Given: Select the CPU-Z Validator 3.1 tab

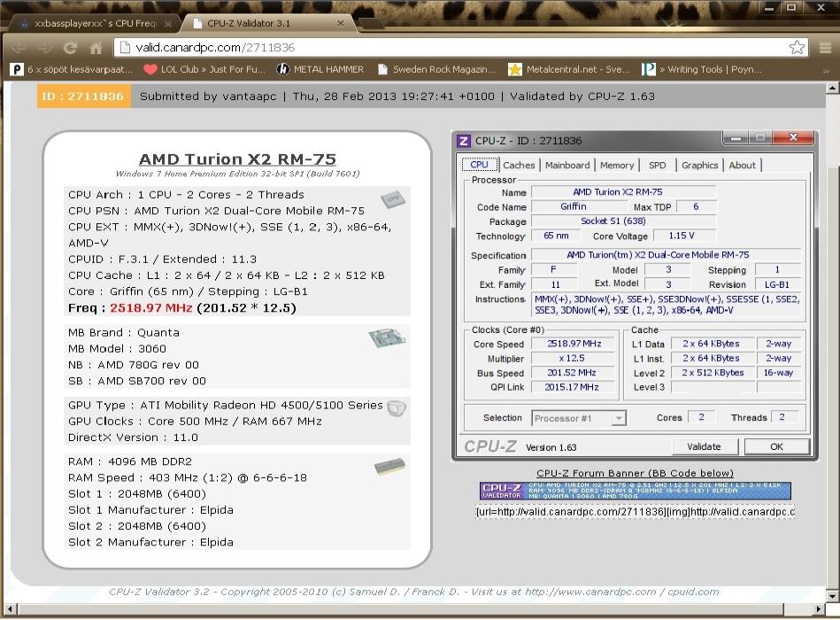Looking at the screenshot, I should [x=266, y=23].
